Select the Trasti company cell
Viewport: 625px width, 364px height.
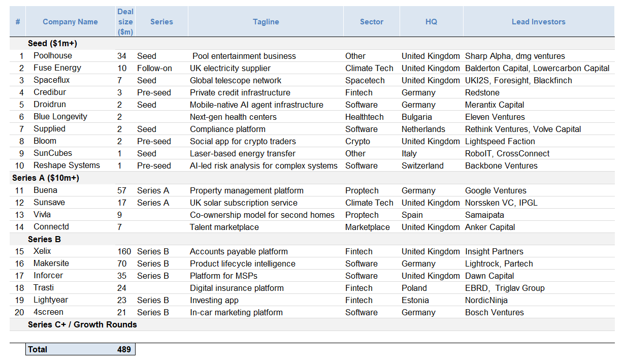point(44,288)
